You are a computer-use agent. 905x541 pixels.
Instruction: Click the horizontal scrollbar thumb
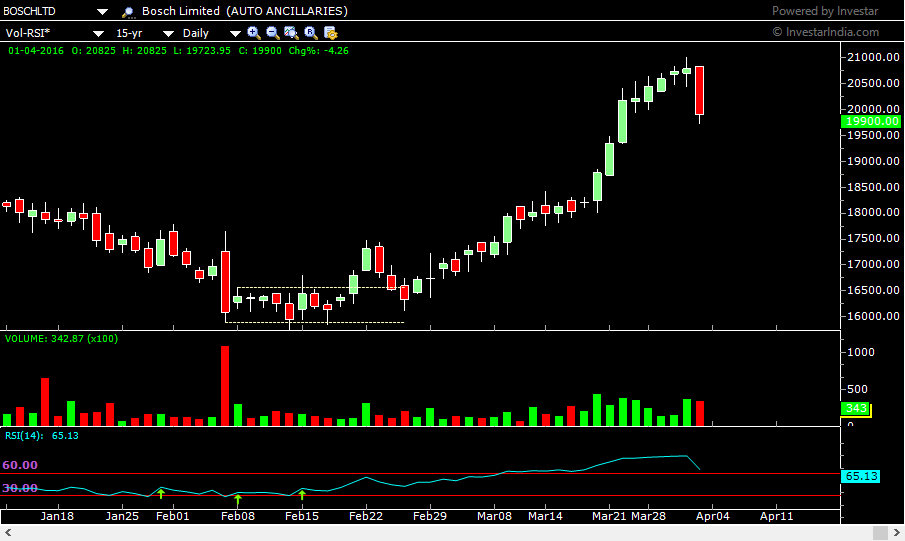tap(880, 532)
